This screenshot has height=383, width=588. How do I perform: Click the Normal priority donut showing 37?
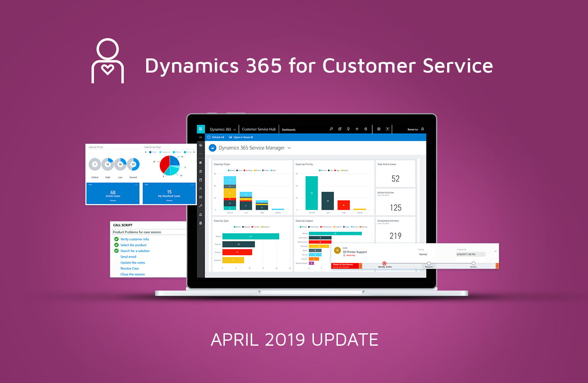pos(133,164)
